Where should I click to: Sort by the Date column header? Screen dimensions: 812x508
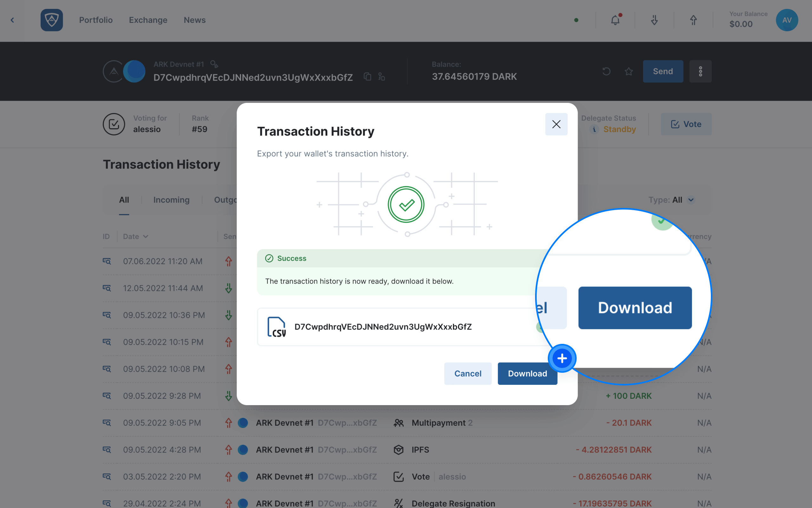[x=135, y=237]
